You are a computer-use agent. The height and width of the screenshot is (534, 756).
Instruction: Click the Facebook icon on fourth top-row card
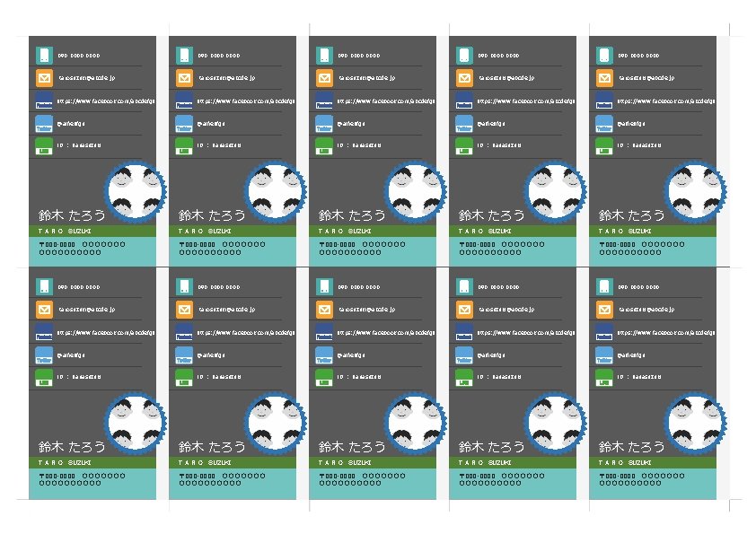[464, 101]
